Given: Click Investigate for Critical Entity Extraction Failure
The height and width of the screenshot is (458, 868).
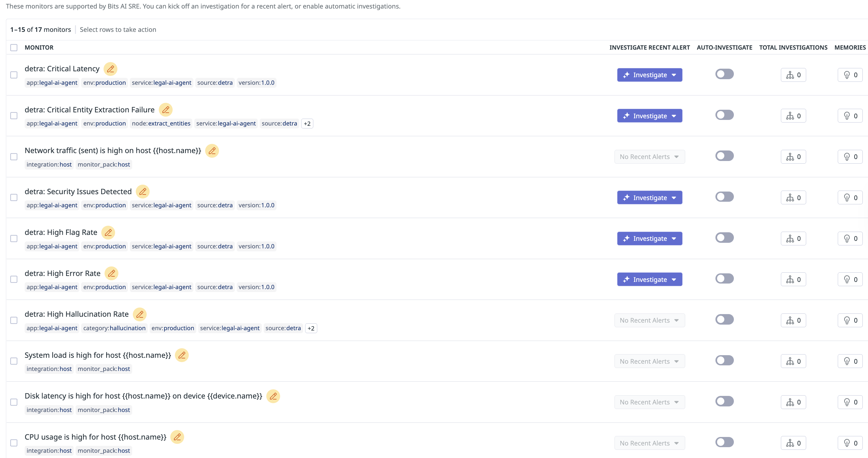Looking at the screenshot, I should click(645, 116).
